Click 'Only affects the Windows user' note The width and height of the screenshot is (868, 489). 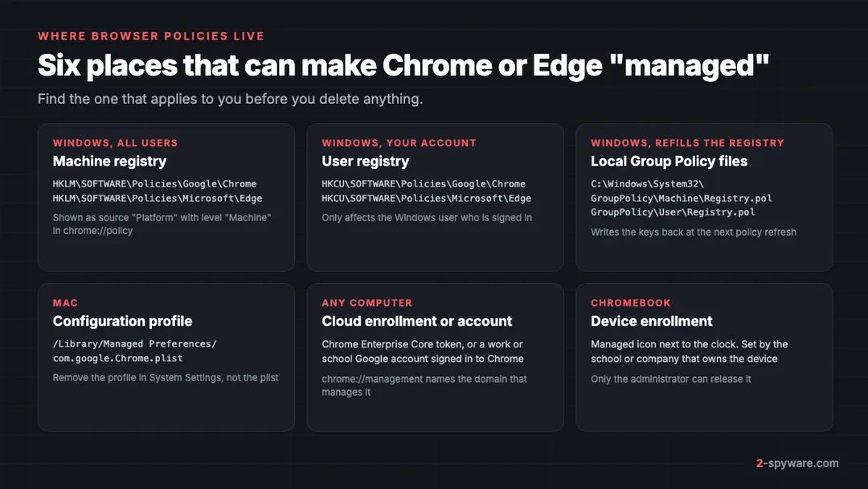click(x=427, y=218)
